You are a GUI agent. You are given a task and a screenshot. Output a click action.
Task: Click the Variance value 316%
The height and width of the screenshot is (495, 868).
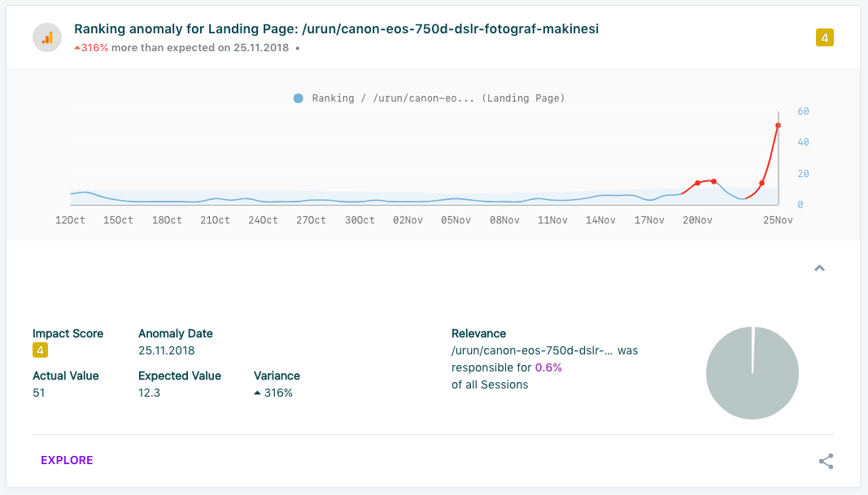pos(273,393)
